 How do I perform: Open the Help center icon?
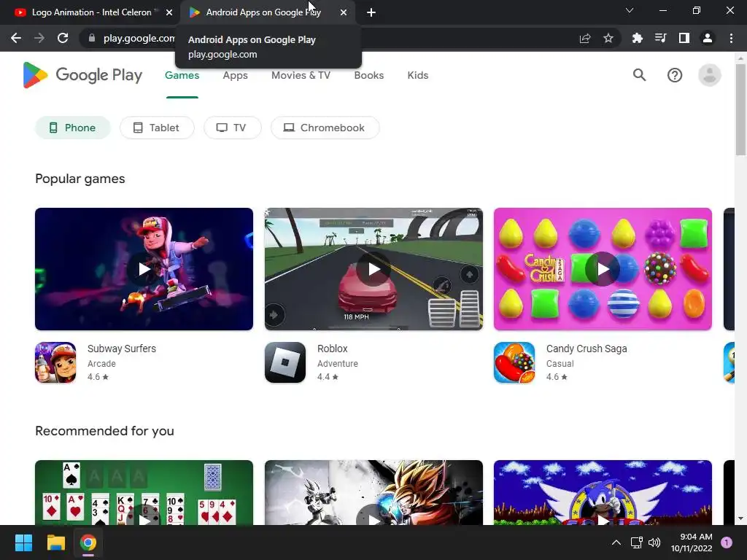point(675,75)
